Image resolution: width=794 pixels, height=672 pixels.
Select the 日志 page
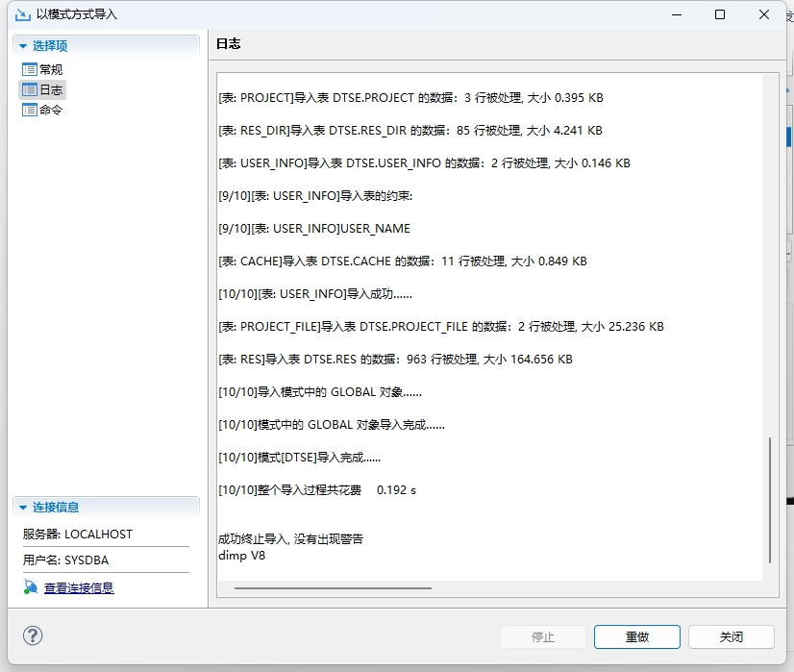pos(51,90)
